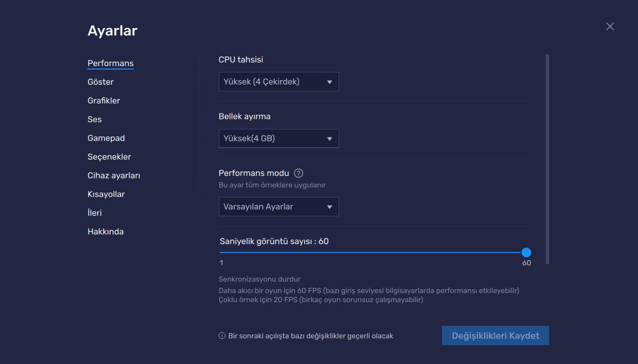Open Cihaz ayarları in sidebar
The image size is (638, 364).
(x=114, y=176)
